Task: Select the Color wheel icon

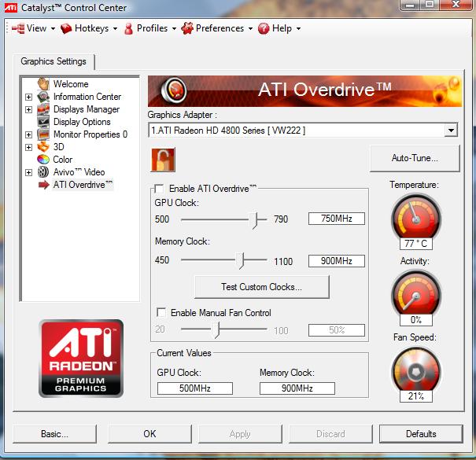Action: tap(43, 160)
